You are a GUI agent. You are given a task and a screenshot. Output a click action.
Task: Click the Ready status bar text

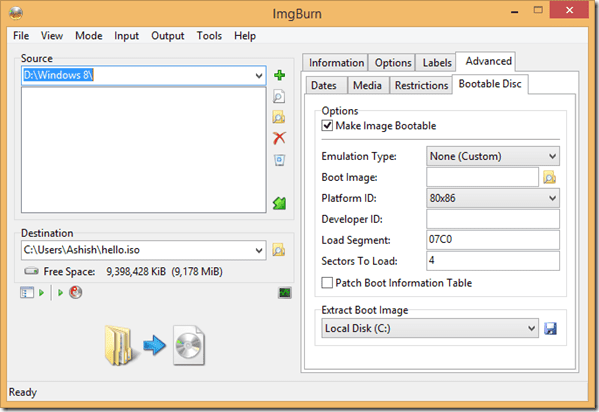[23, 393]
